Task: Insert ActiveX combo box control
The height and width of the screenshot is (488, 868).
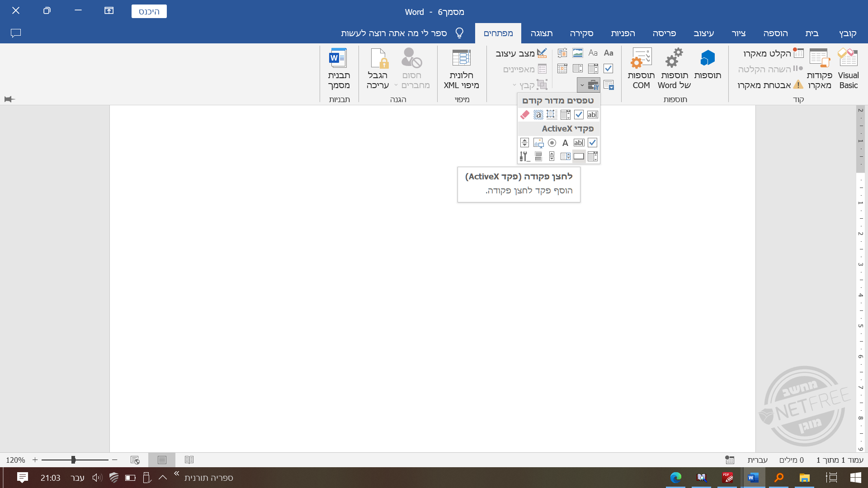Action: 592,156
